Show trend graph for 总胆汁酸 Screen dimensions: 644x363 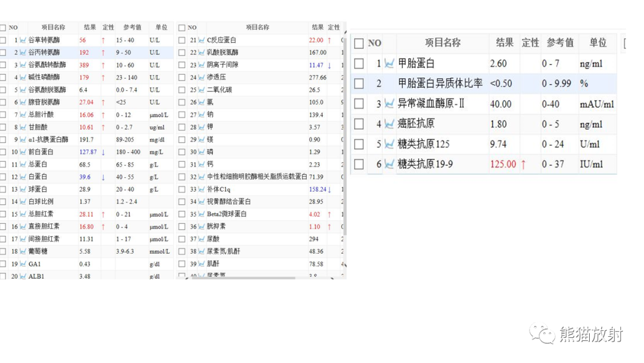23,115
